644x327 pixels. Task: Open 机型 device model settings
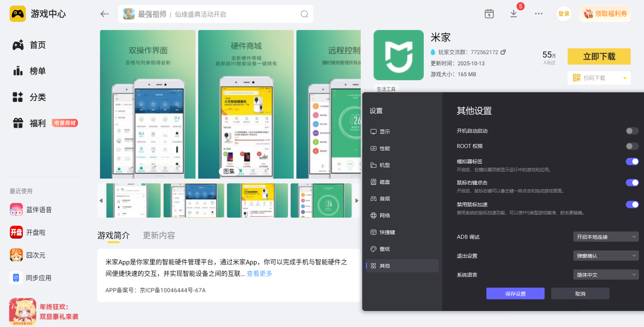[402, 165]
